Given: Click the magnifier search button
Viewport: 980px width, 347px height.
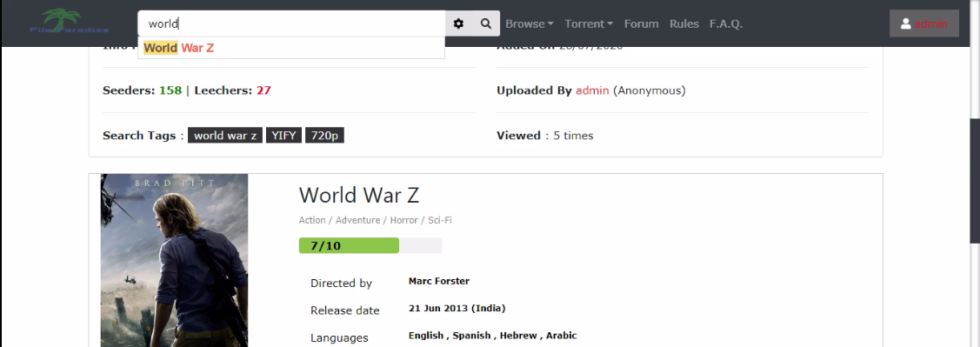Looking at the screenshot, I should coord(485,23).
